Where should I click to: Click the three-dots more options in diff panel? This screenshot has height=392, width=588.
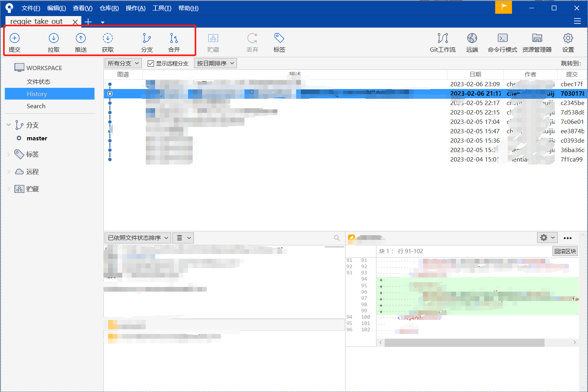point(568,238)
